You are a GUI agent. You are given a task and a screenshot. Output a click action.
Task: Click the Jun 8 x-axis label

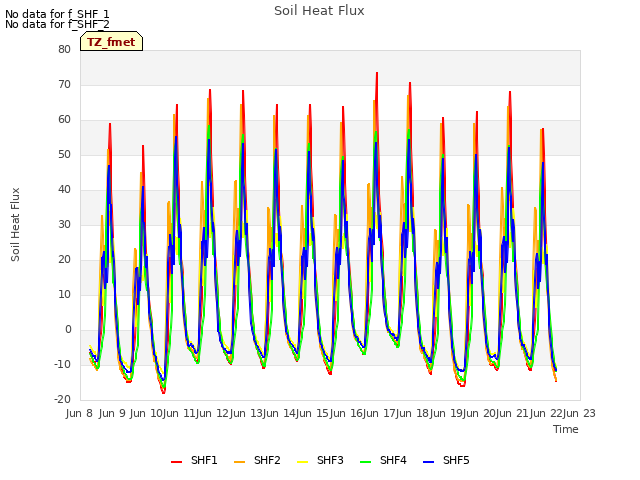point(79,413)
